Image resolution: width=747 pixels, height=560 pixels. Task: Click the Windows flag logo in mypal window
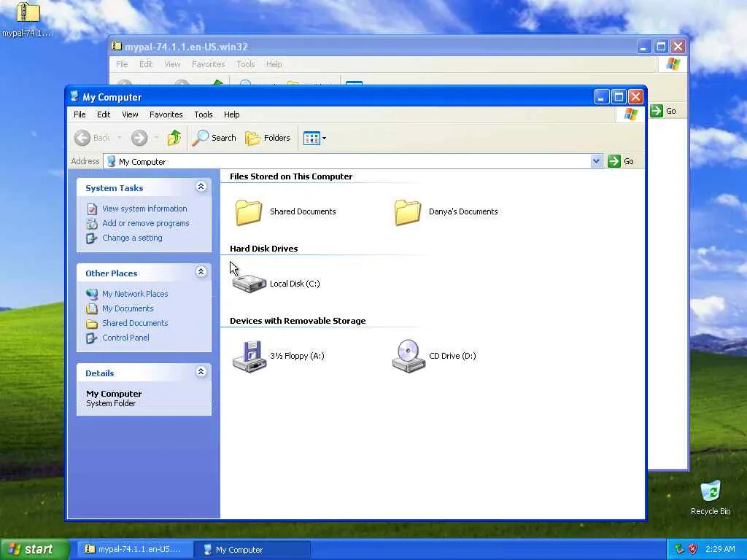click(673, 64)
